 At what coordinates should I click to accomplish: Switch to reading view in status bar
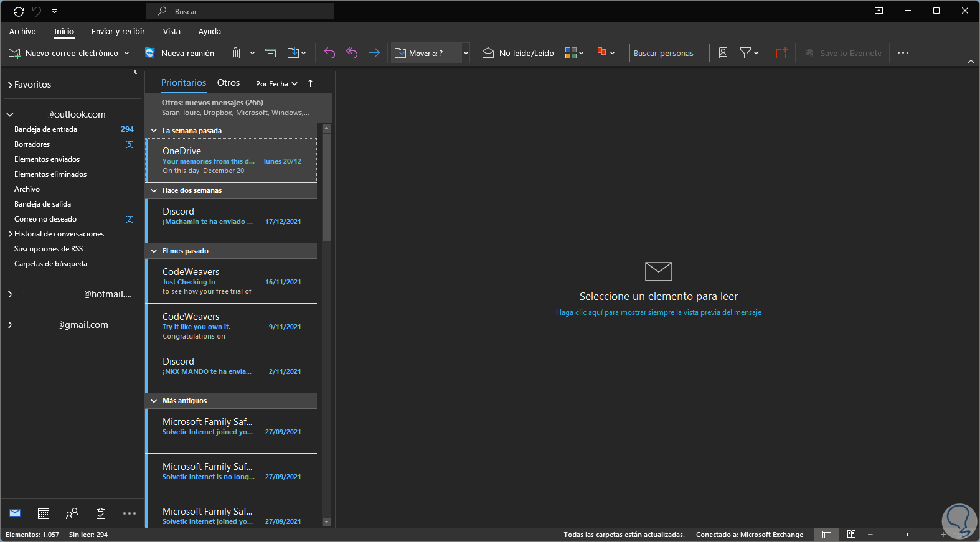[851, 535]
